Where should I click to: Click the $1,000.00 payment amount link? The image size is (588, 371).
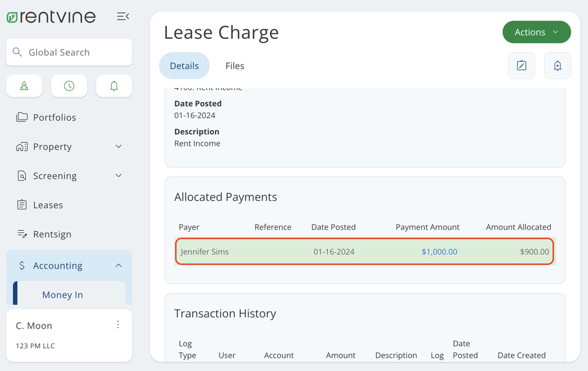coord(439,251)
